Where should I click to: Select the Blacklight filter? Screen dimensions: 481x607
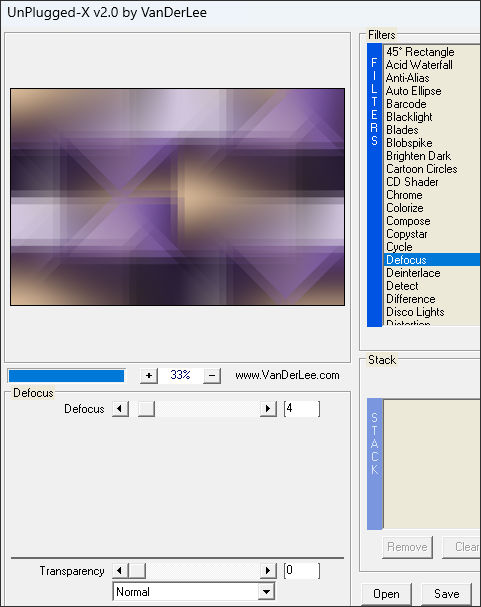[409, 117]
